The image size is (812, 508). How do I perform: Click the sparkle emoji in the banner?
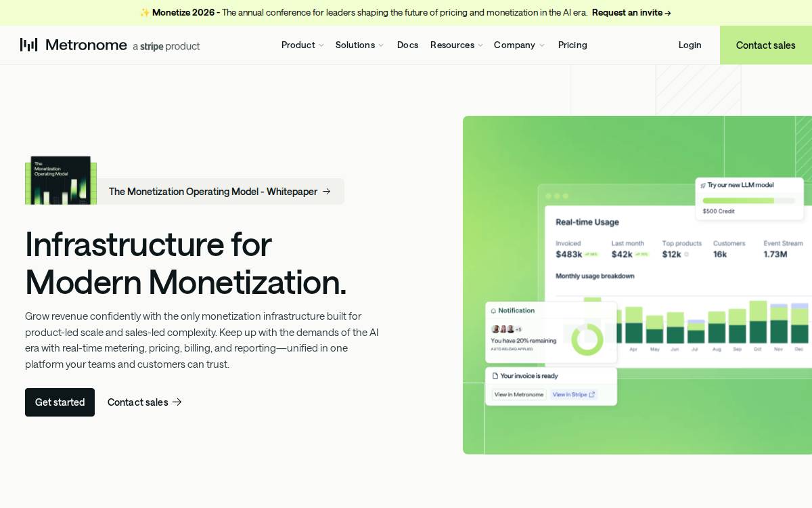click(x=145, y=12)
